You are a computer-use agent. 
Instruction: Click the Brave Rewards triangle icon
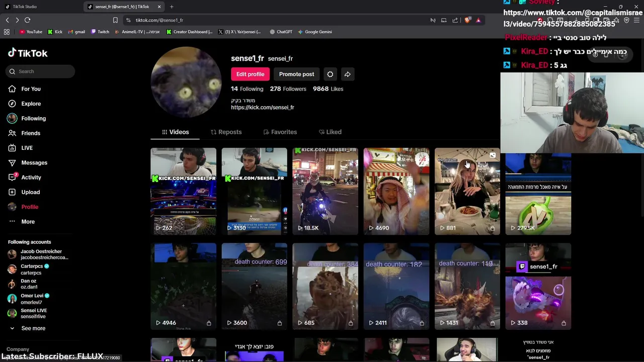(478, 20)
